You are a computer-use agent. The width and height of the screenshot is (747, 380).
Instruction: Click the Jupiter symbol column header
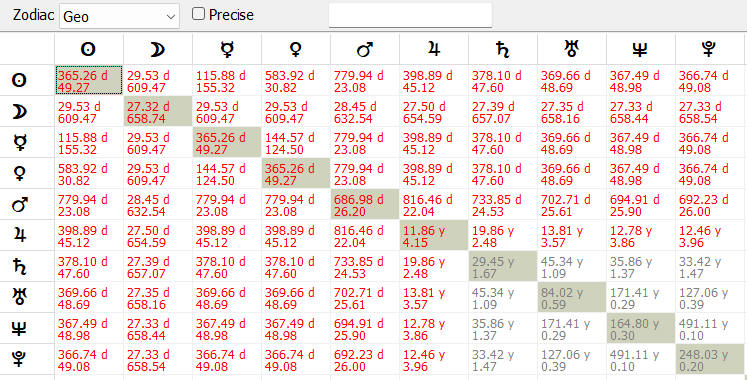coord(434,49)
